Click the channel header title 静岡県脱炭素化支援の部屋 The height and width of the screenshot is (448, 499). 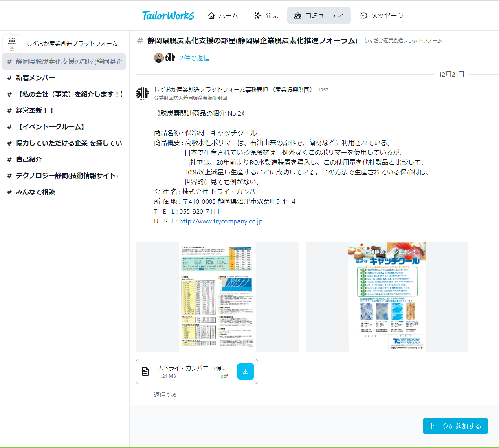pyautogui.click(x=253, y=41)
